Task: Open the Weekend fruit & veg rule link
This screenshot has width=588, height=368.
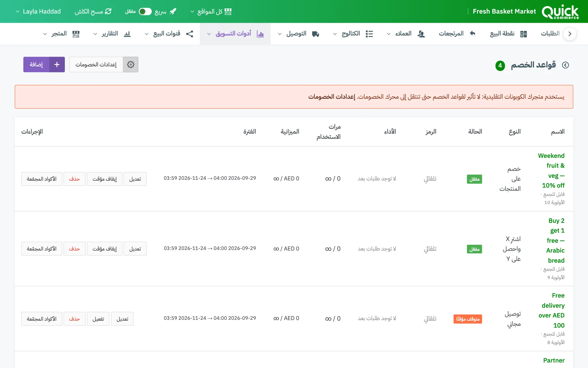Action: point(551,170)
